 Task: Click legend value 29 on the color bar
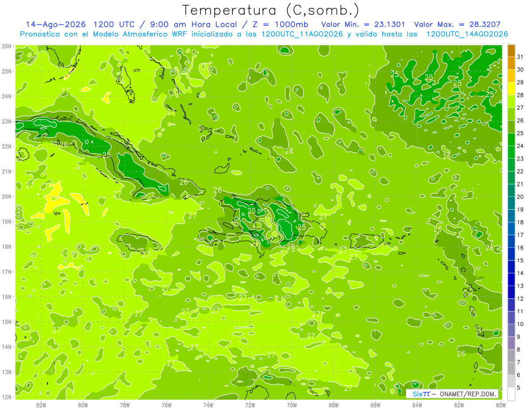520,82
